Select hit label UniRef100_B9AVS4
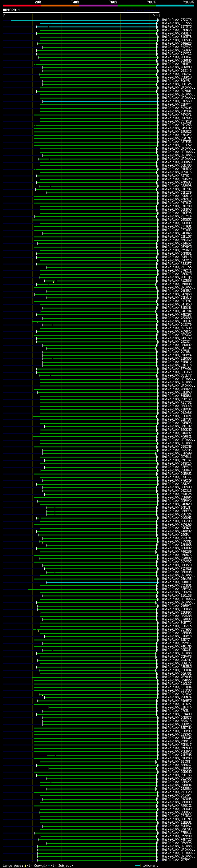The image size is (197, 868). tap(177, 81)
